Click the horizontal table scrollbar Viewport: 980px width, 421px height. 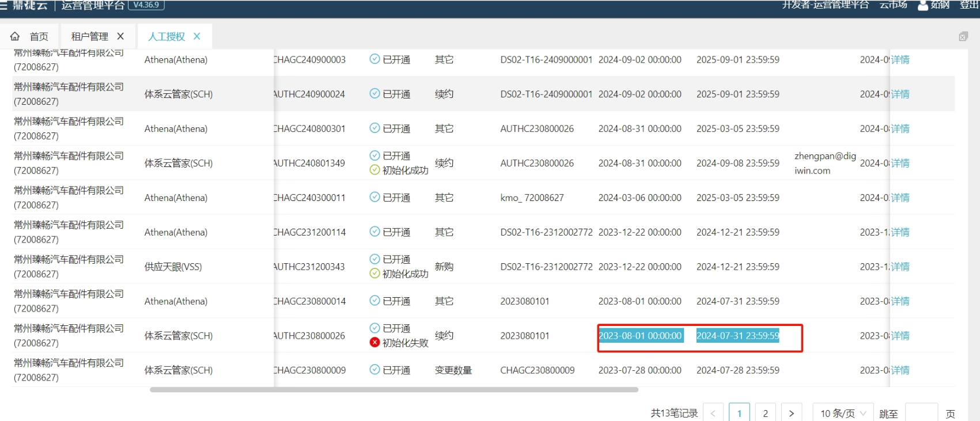[x=394, y=390]
